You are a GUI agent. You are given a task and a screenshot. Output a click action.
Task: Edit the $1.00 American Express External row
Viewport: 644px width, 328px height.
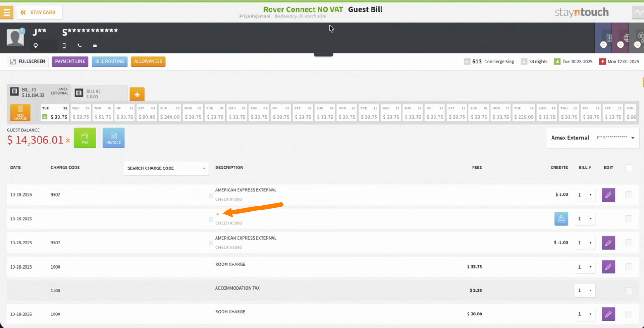pyautogui.click(x=608, y=195)
